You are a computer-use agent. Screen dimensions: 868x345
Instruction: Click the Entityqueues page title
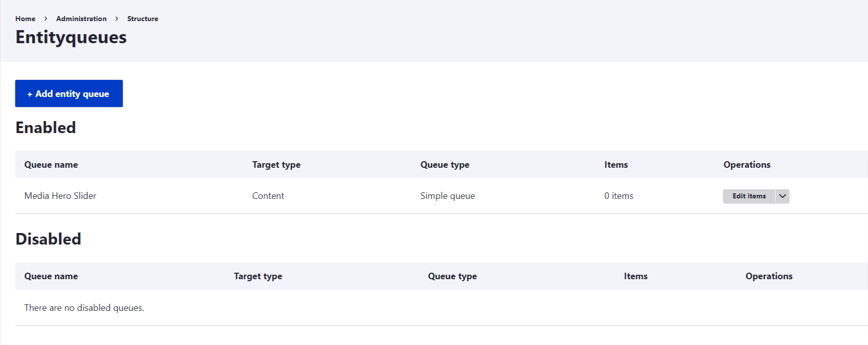pos(71,37)
